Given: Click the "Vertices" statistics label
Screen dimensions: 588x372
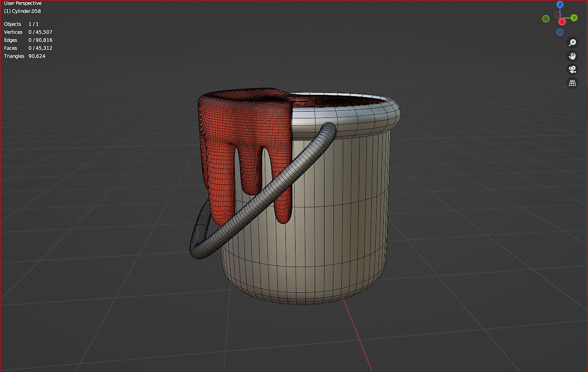Looking at the screenshot, I should coord(13,32).
